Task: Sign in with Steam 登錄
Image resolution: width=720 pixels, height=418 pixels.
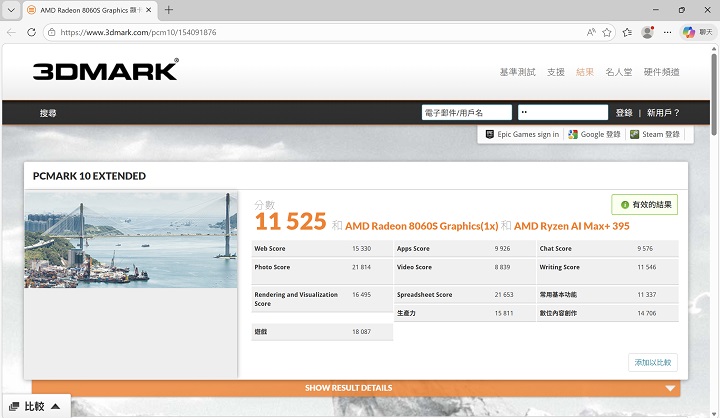Action: [655, 134]
